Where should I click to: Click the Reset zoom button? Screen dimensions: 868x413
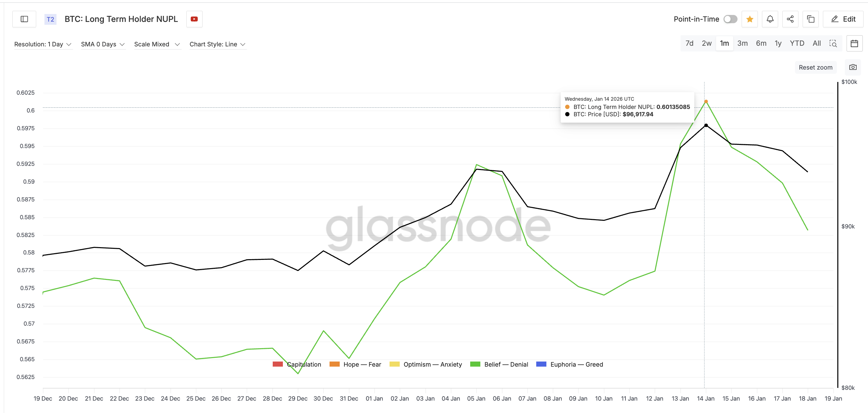pos(815,67)
